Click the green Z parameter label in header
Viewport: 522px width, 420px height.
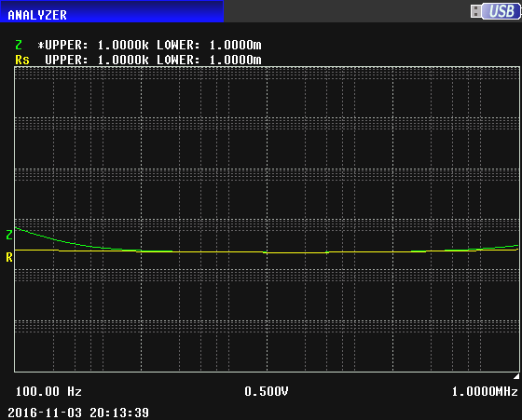pos(19,45)
